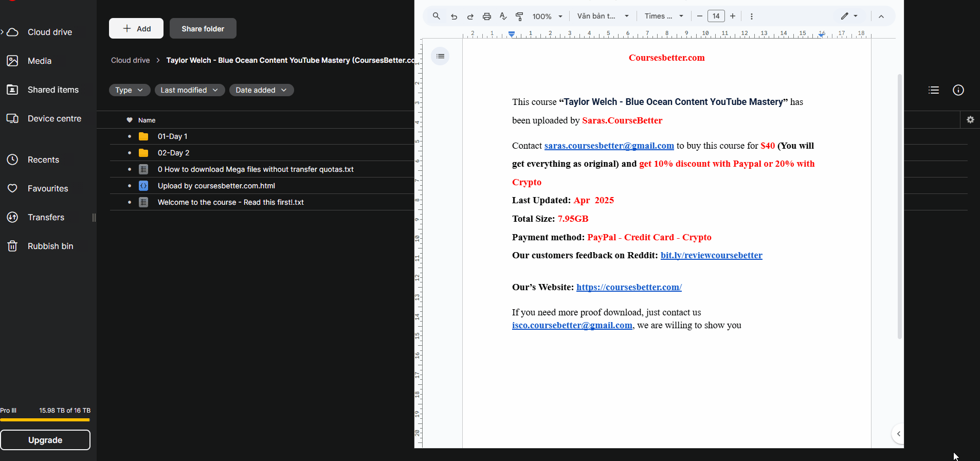Click the document's vertical scrollbar

(900, 206)
